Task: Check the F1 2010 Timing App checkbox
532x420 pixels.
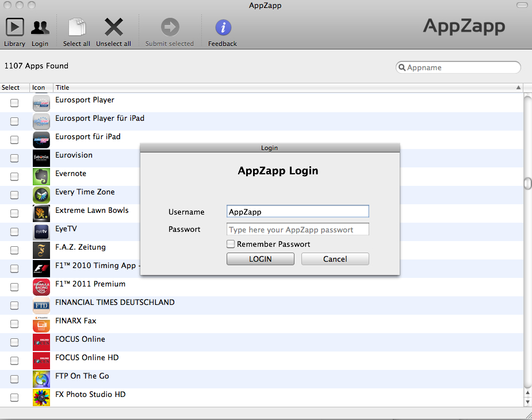Action: point(14,269)
